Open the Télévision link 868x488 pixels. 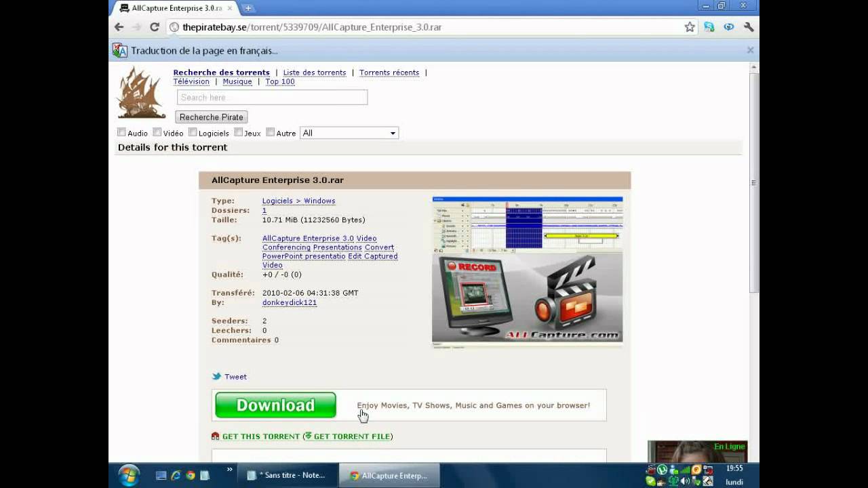coord(191,81)
